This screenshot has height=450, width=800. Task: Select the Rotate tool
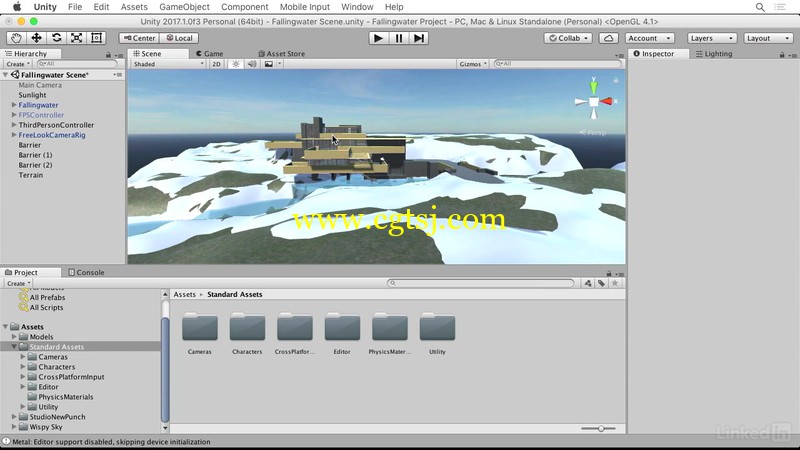(x=57, y=38)
